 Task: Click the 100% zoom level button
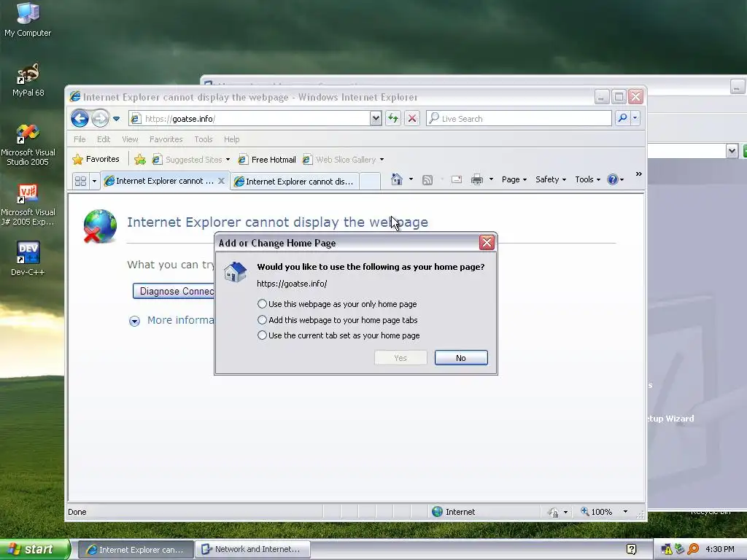click(x=596, y=512)
